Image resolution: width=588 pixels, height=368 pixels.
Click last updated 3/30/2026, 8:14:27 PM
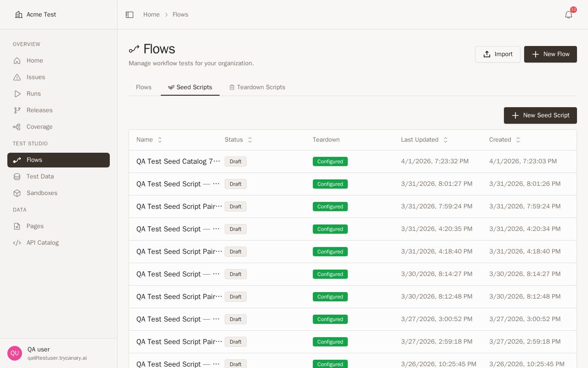pos(436,274)
